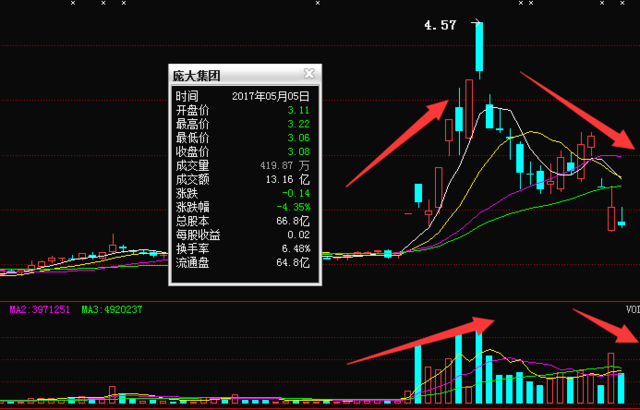Click the 4.57 peak price label
The image size is (640, 410).
click(x=440, y=25)
